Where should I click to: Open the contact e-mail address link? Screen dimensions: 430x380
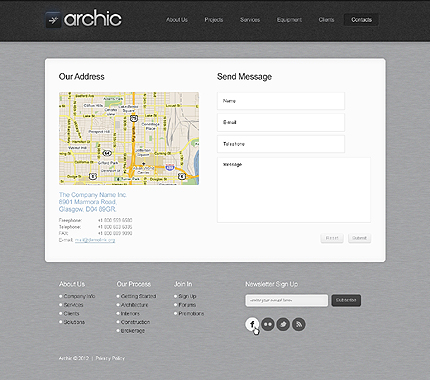95,240
